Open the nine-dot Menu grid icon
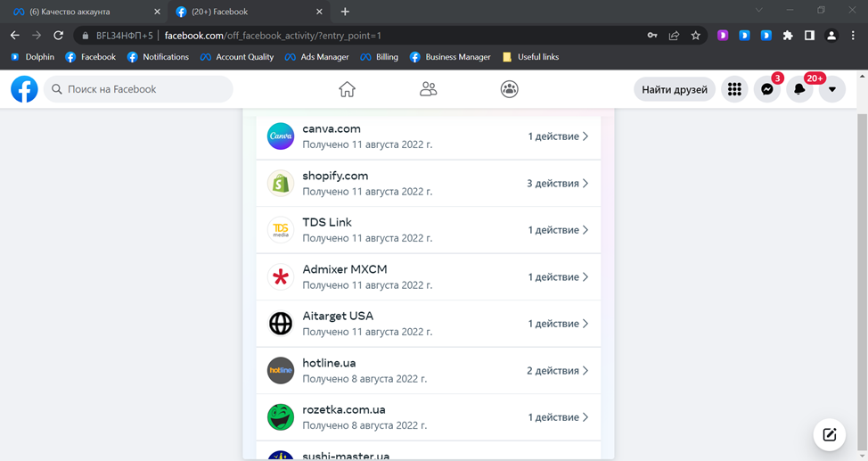The width and height of the screenshot is (868, 461). pos(734,89)
